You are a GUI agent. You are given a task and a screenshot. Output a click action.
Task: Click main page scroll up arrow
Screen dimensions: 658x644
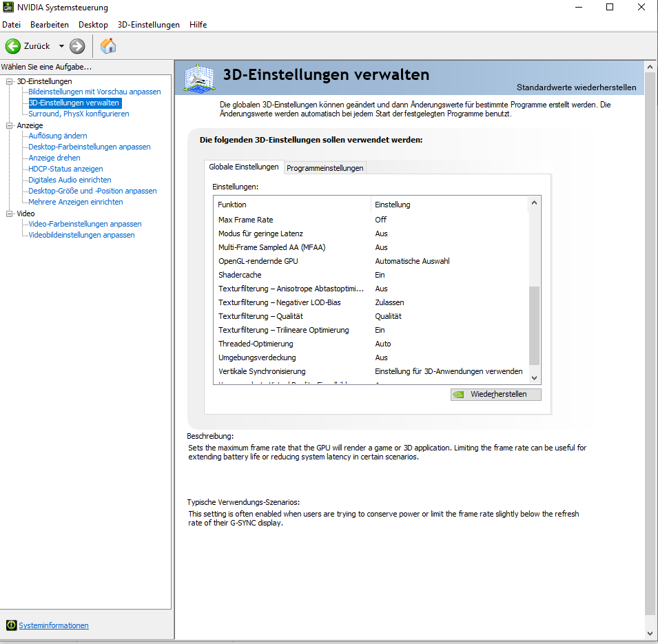650,67
